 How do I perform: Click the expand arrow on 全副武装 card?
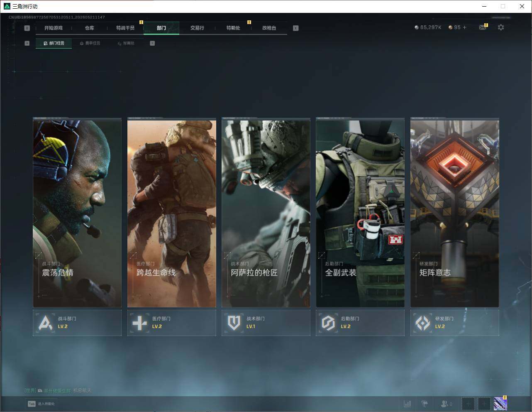pos(322,255)
